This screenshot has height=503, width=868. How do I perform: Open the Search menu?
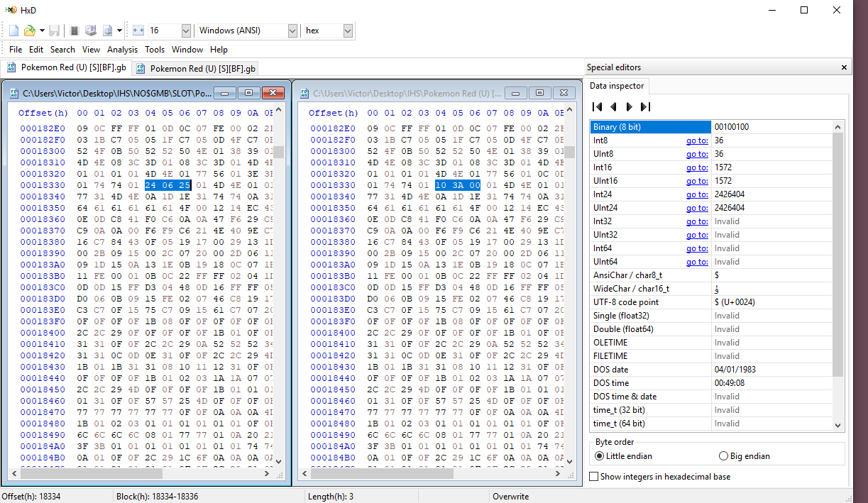pos(62,50)
